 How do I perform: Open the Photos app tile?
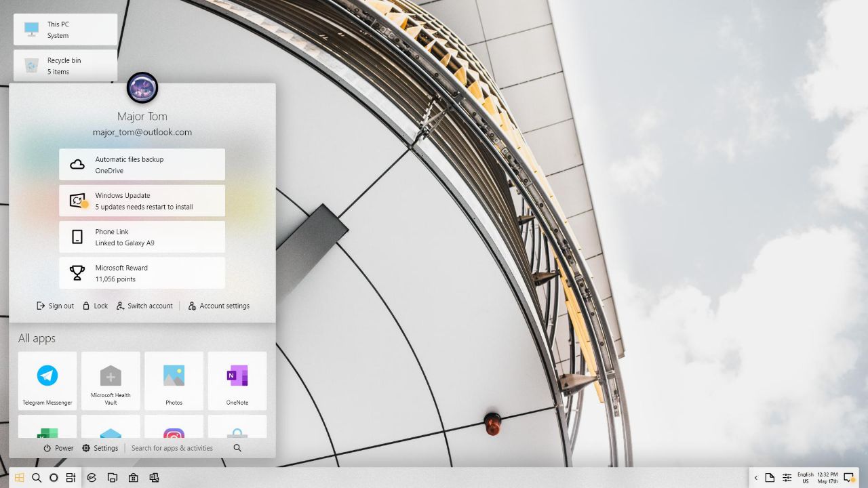174,381
